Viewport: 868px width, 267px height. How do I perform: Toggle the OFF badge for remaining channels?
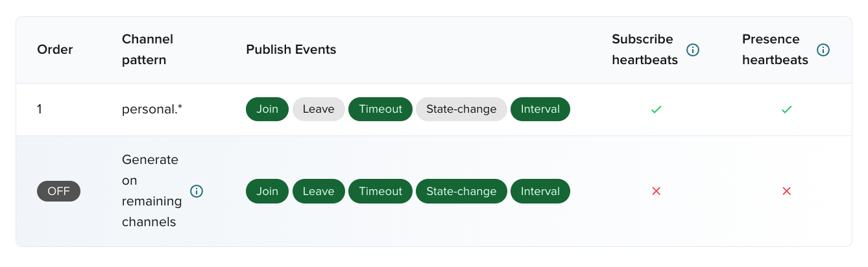pos(58,191)
